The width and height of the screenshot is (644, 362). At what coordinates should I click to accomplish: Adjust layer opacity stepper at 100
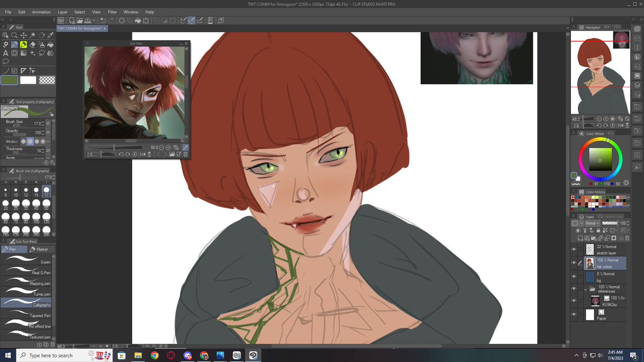tap(628, 223)
